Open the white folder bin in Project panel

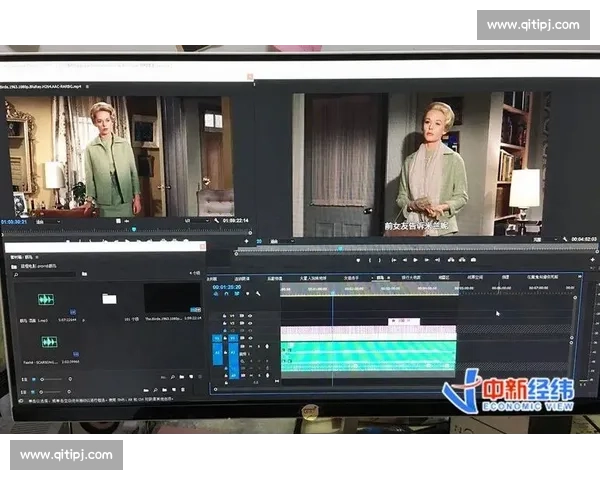pyautogui.click(x=109, y=298)
